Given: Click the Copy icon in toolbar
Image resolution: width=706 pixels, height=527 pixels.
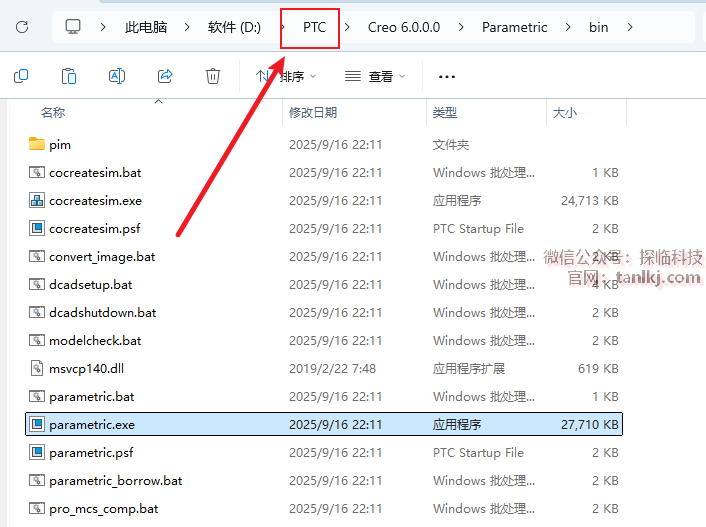Looking at the screenshot, I should pyautogui.click(x=21, y=76).
